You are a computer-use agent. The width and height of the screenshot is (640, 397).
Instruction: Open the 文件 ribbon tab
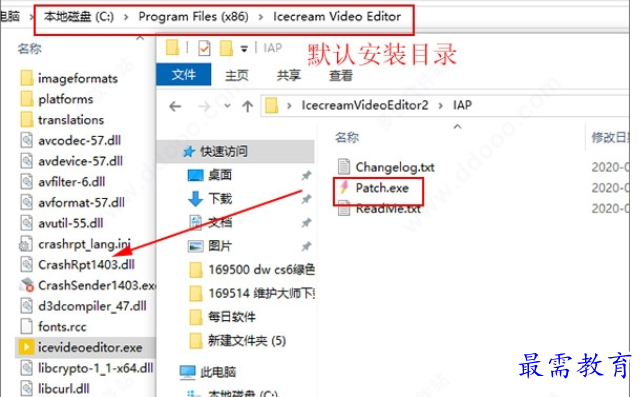pyautogui.click(x=184, y=75)
